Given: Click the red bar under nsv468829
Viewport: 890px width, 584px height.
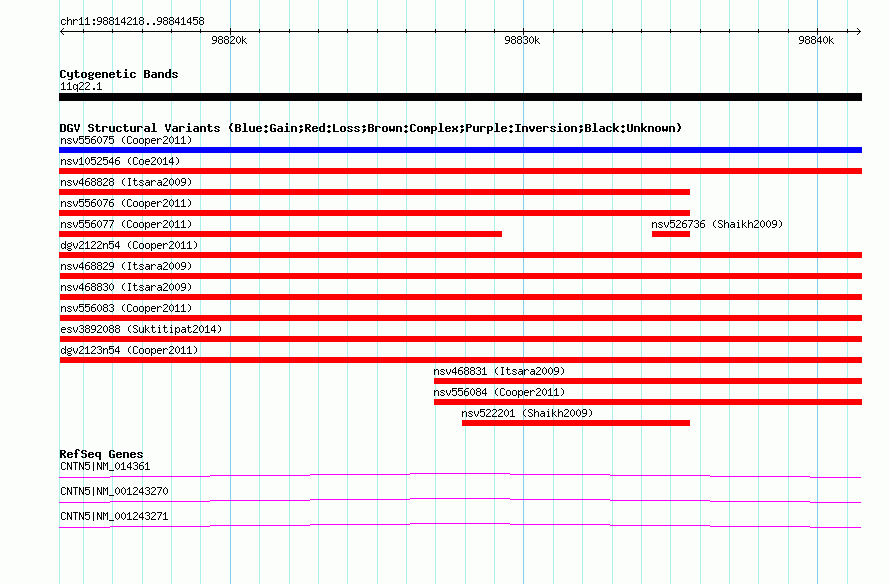Looking at the screenshot, I should coord(460,276).
